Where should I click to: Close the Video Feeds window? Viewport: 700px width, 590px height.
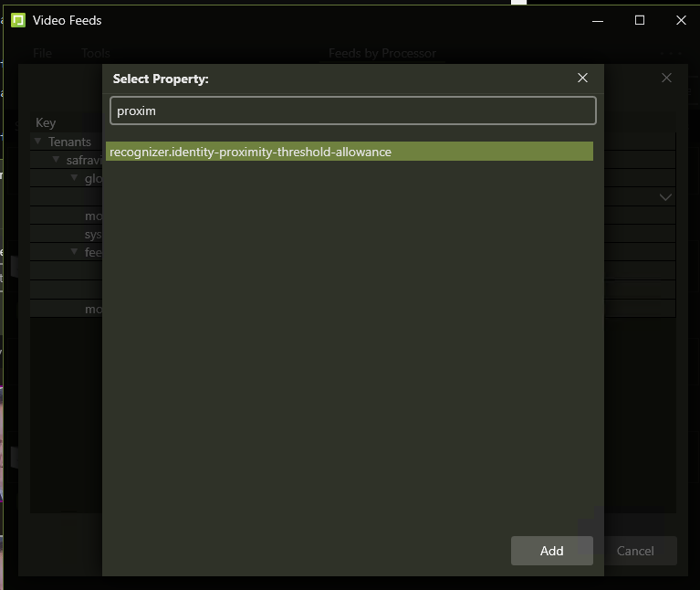[681, 20]
